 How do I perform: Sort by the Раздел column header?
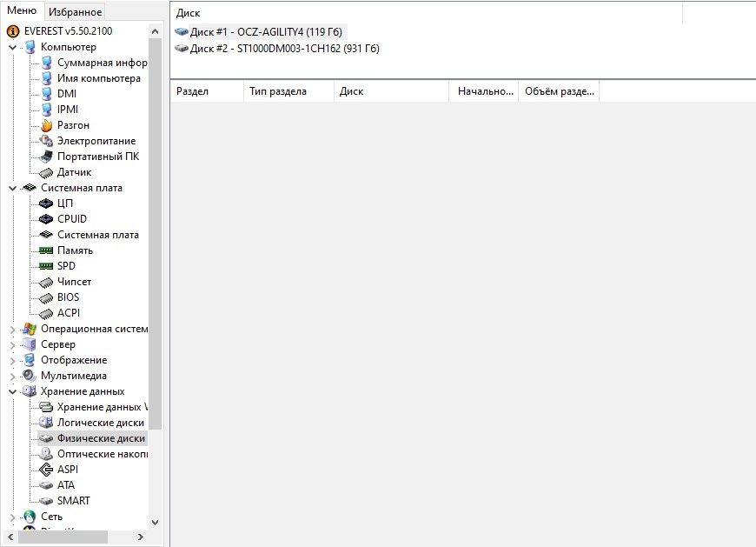click(x=207, y=91)
